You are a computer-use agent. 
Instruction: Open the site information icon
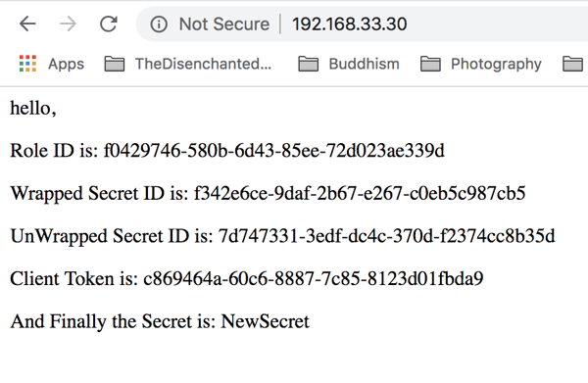(x=159, y=24)
